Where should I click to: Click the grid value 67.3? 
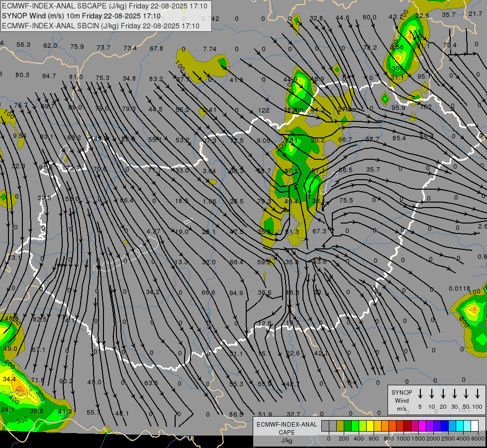[319, 231]
